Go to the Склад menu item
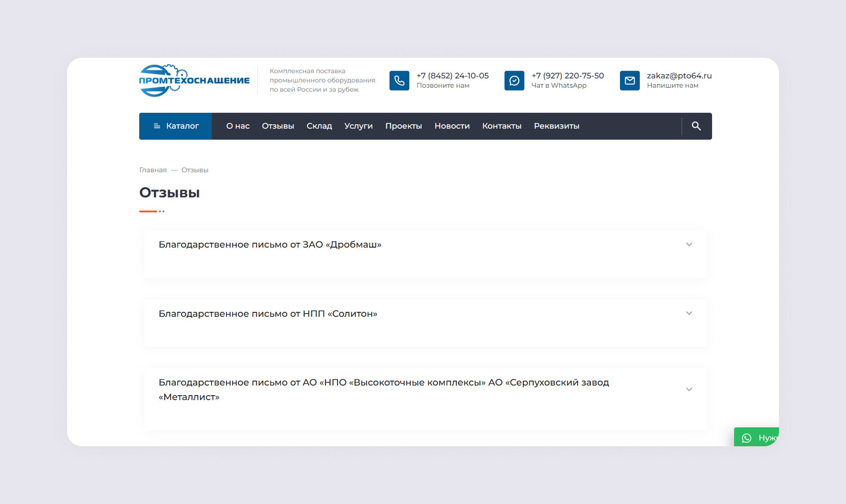The width and height of the screenshot is (846, 504). (x=319, y=126)
